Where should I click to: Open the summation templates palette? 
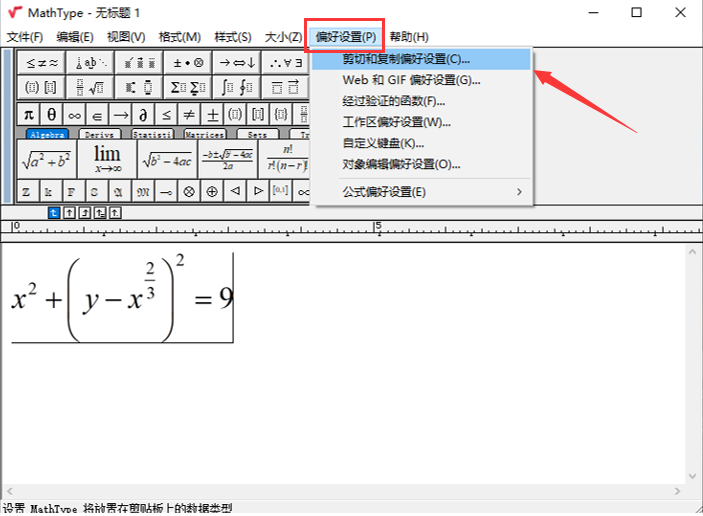coord(188,87)
